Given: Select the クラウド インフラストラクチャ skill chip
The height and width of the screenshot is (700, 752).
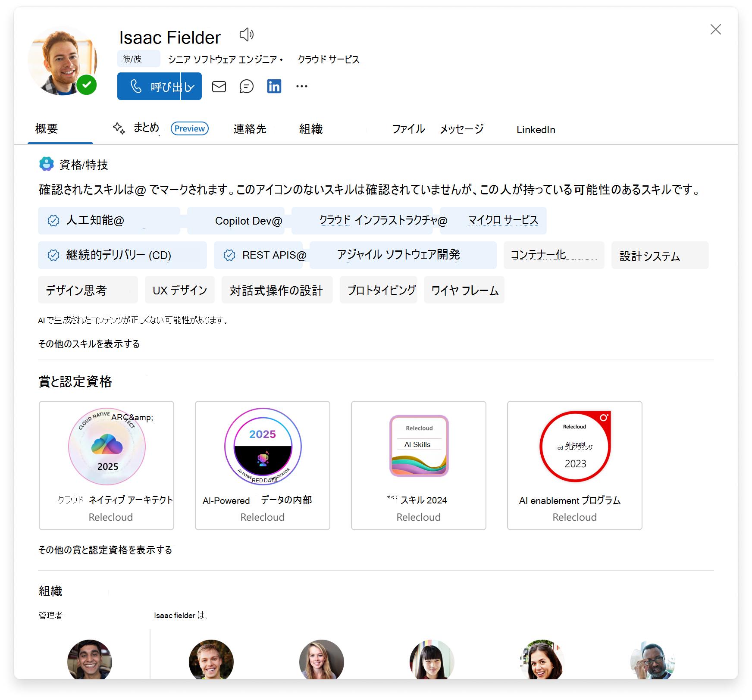Looking at the screenshot, I should (x=362, y=221).
